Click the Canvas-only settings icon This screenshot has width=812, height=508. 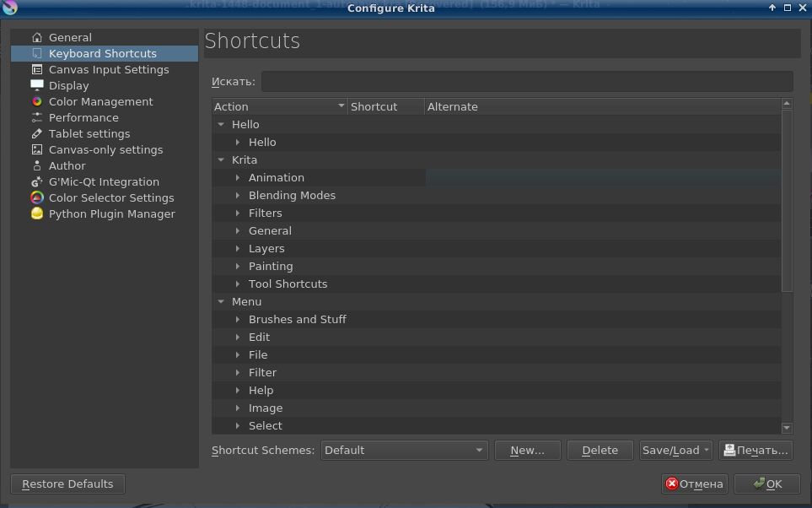coord(37,150)
